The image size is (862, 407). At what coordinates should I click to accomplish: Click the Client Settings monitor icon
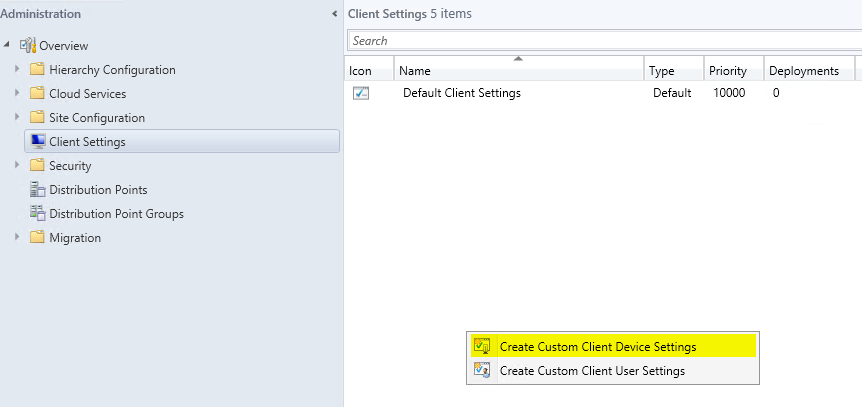38,141
